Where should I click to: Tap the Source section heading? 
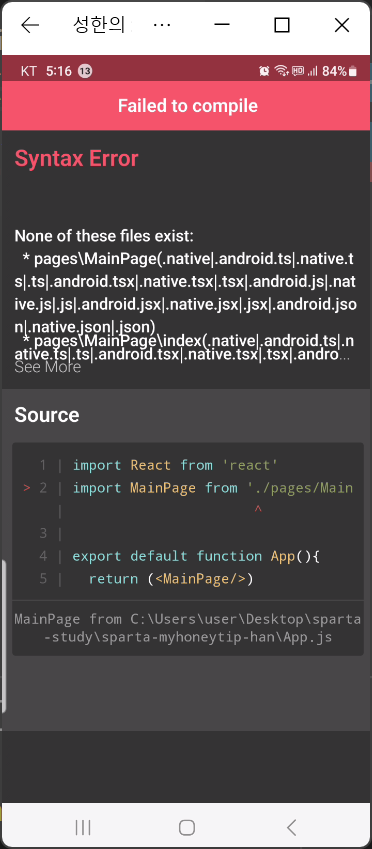click(x=47, y=415)
